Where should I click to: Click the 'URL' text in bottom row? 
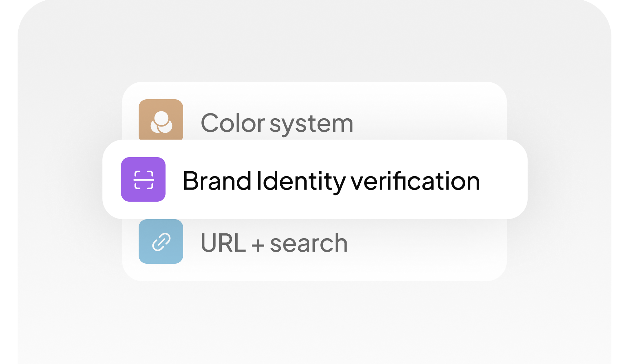tap(223, 243)
